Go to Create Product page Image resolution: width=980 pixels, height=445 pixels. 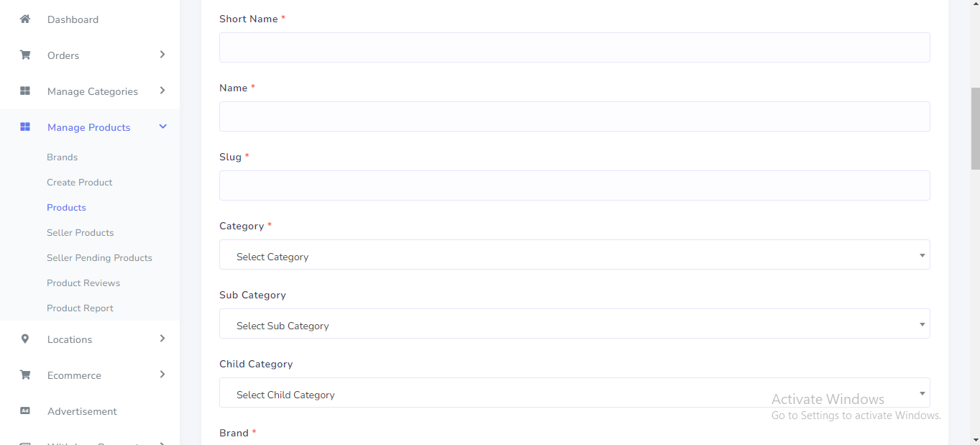pos(80,183)
